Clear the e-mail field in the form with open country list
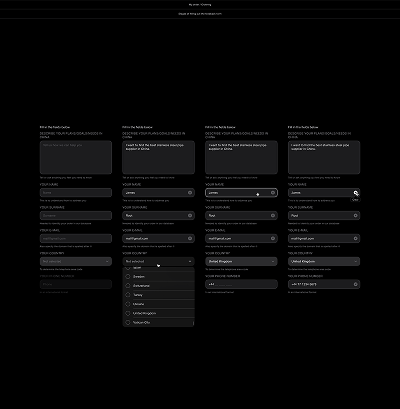 [x=190, y=238]
